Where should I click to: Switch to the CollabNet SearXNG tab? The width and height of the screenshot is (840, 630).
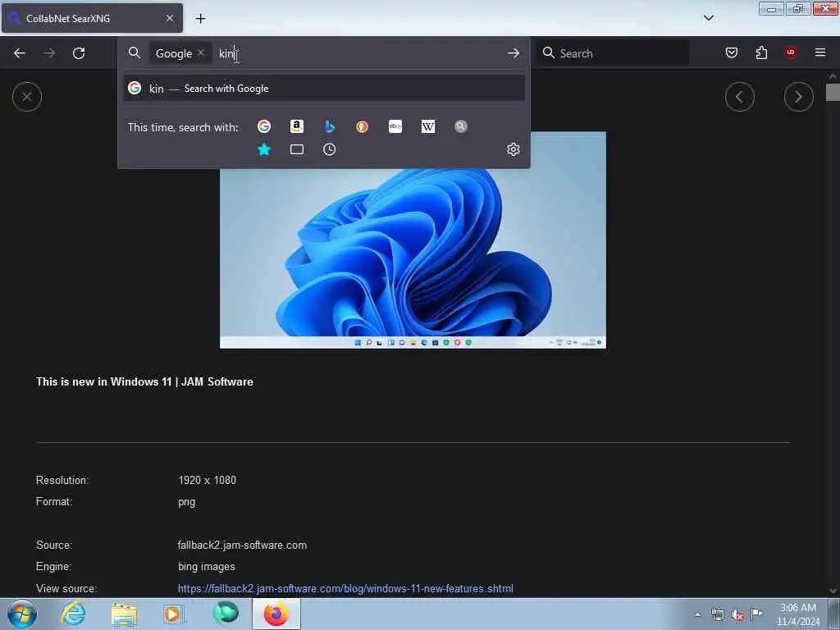(x=92, y=18)
